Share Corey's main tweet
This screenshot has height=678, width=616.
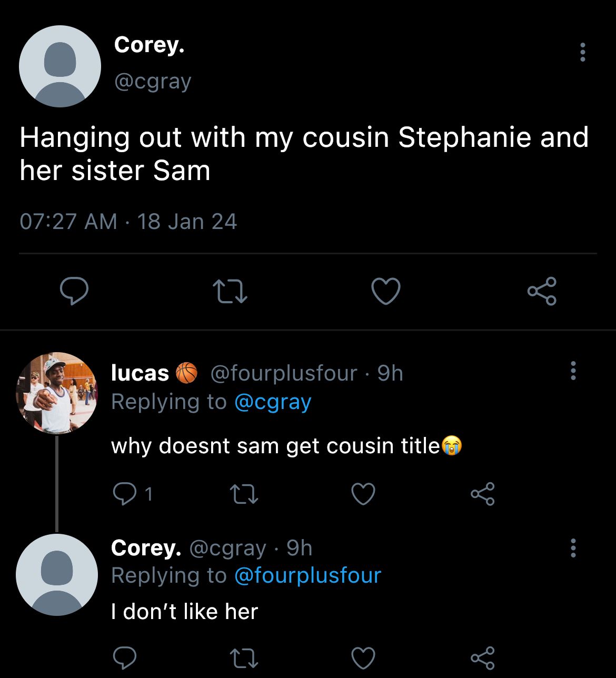click(542, 291)
